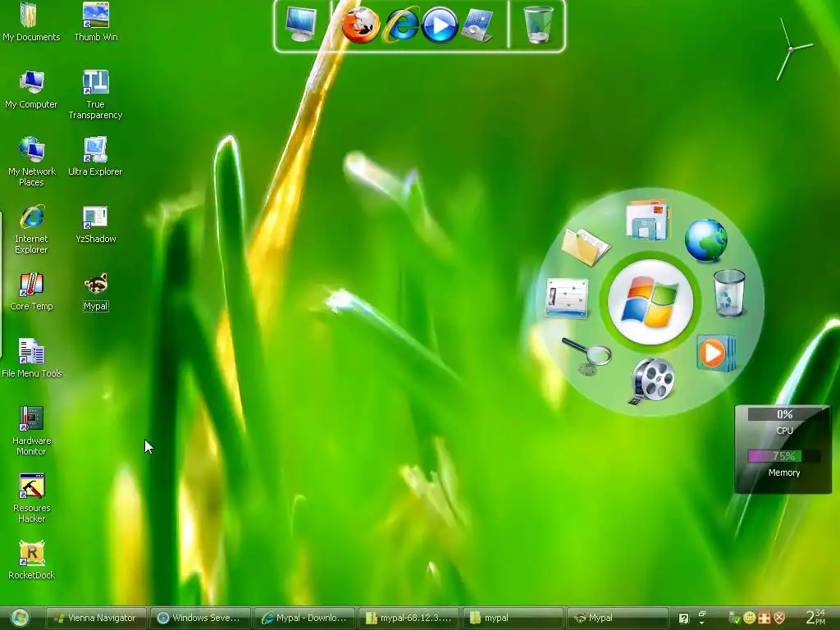Launch RocketDock desktop shortcut
This screenshot has height=630, width=840.
(31, 561)
